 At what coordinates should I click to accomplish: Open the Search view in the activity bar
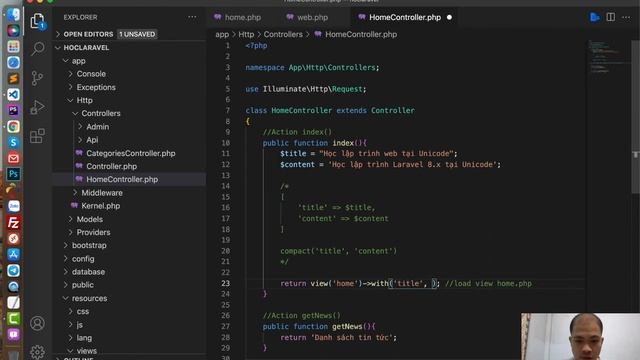[38, 49]
